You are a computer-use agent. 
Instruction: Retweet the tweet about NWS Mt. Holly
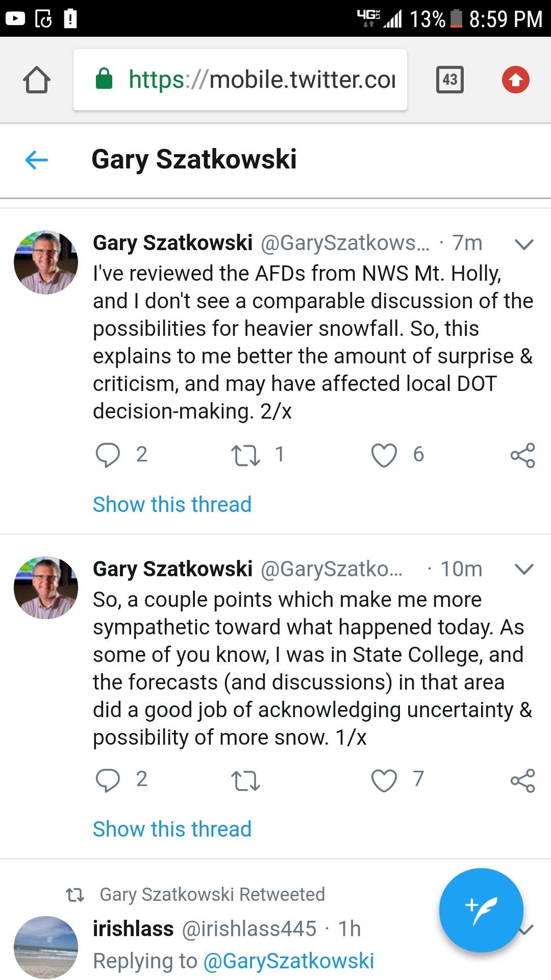pyautogui.click(x=245, y=455)
